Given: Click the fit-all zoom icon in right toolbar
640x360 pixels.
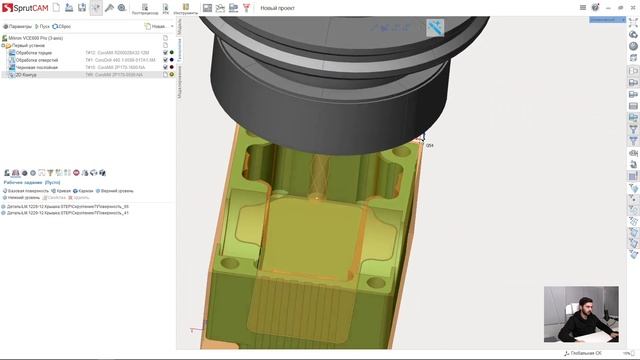Looking at the screenshot, I should pyautogui.click(x=633, y=23).
